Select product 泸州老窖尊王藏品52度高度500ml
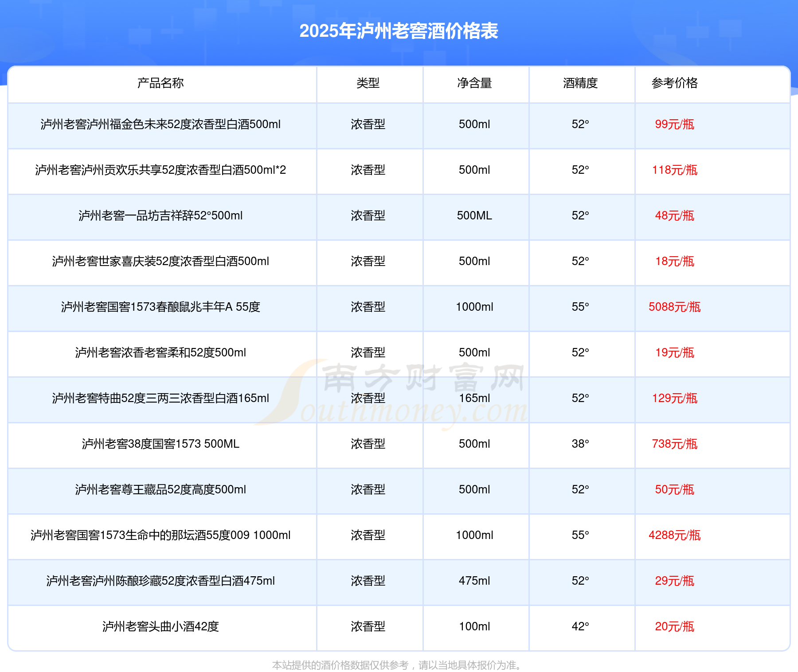 point(160,489)
